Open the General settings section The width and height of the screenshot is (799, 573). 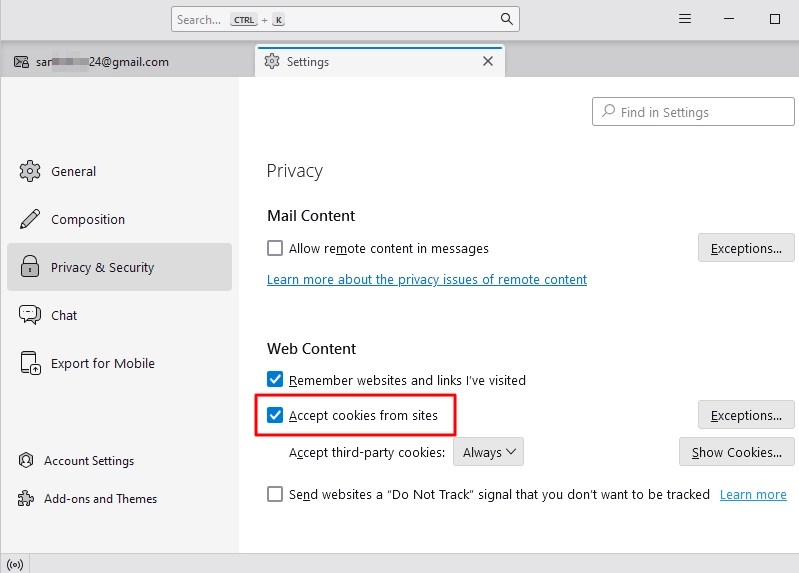(119, 171)
